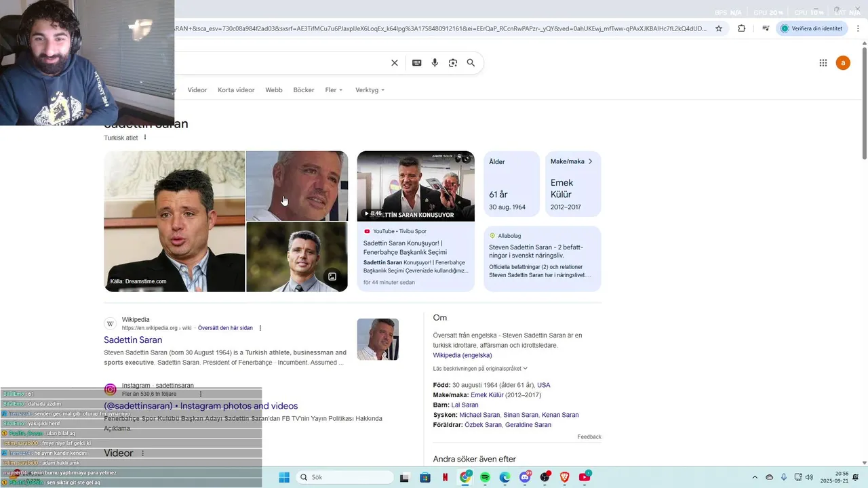
Task: Open Google Lens image search icon
Action: tap(453, 63)
